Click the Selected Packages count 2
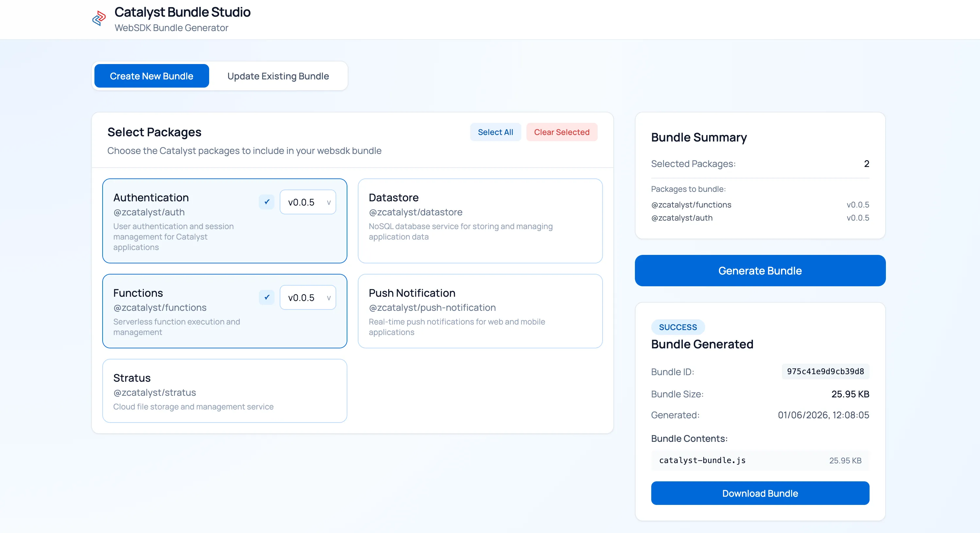Image resolution: width=980 pixels, height=533 pixels. tap(866, 164)
